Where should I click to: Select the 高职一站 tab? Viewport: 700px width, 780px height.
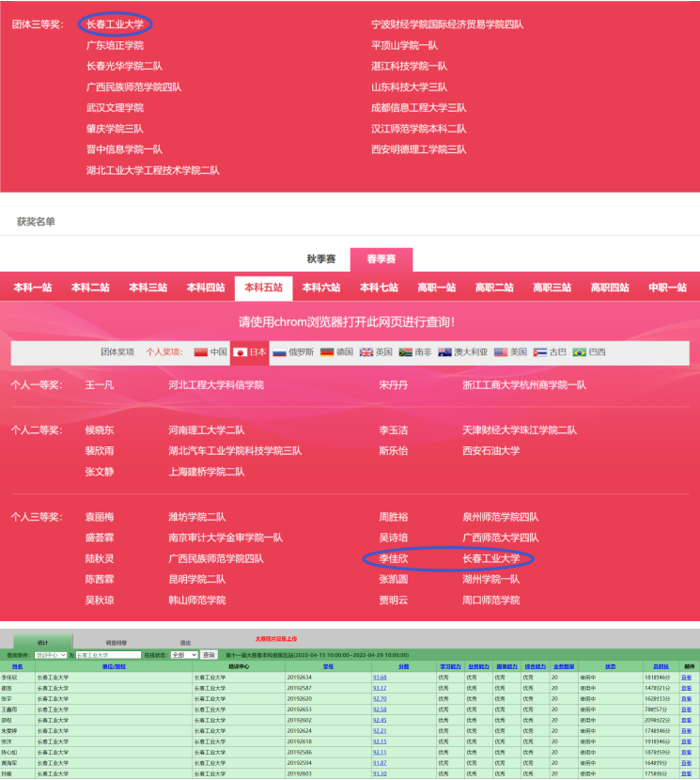point(437,288)
